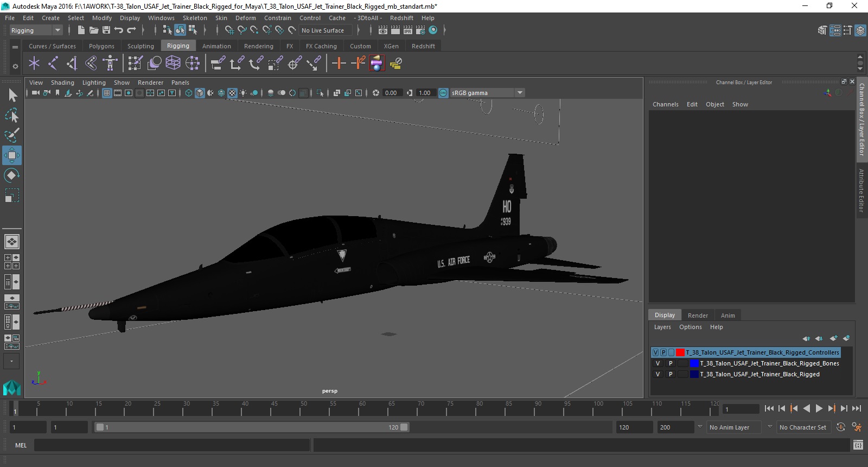Pick the Paint selection tool

click(12, 135)
